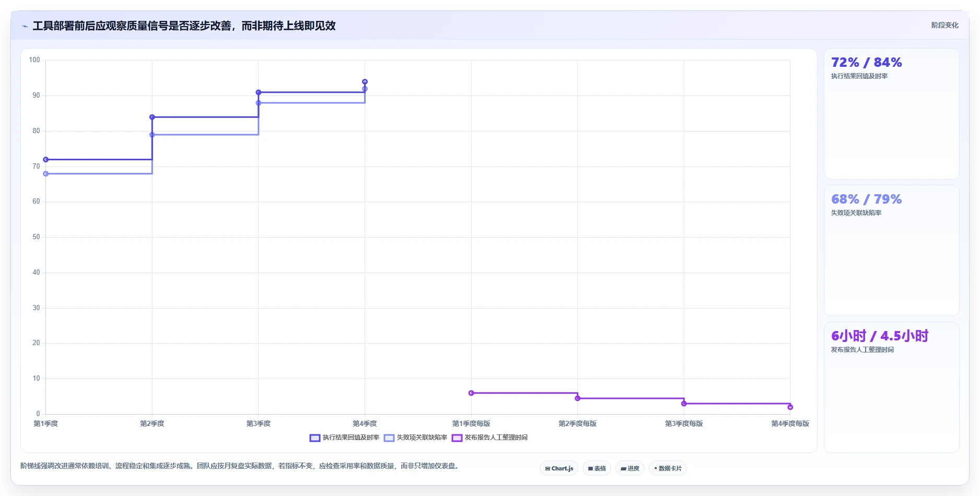Click y-axis value 50
980x496 pixels.
36,237
